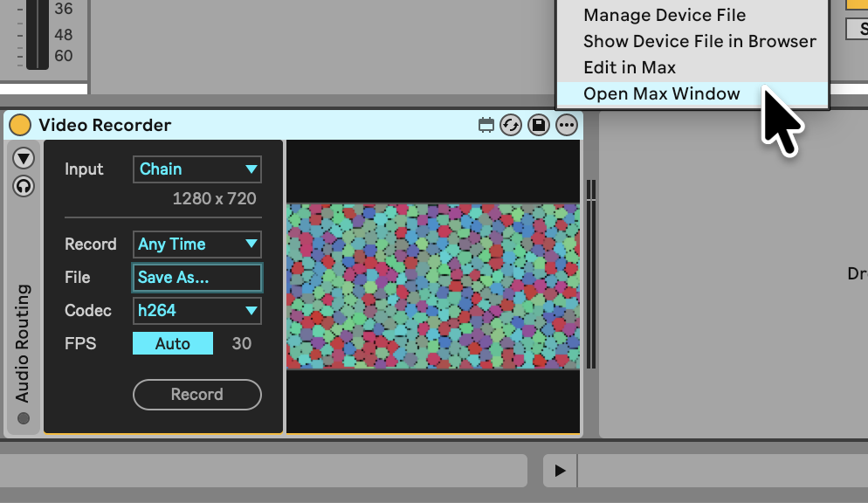
Task: Click the colorful video preview display
Action: [x=433, y=286]
